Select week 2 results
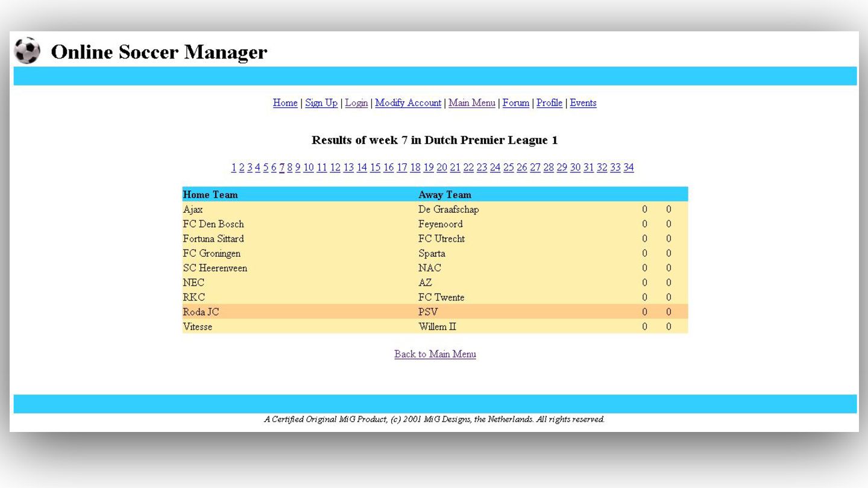The width and height of the screenshot is (868, 488). 242,167
